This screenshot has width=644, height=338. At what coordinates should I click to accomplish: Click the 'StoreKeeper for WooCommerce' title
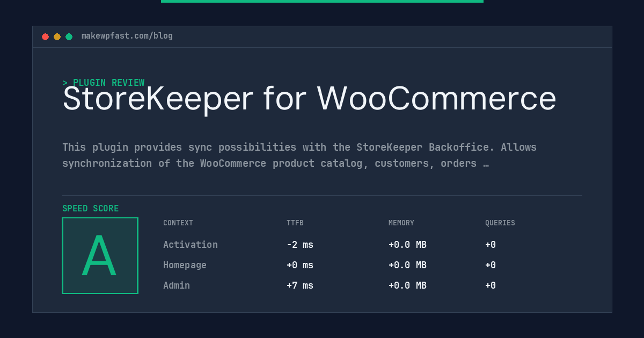pos(309,99)
